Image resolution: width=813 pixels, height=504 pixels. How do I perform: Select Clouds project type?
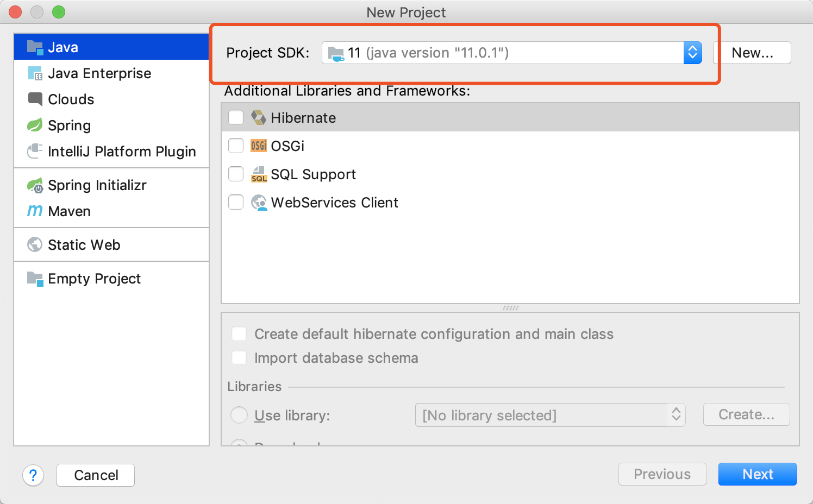coord(111,99)
